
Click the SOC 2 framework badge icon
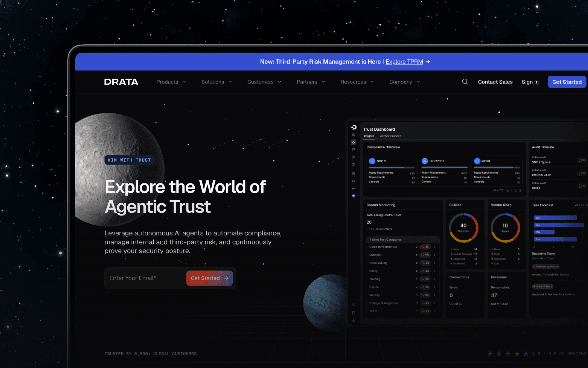(x=372, y=161)
